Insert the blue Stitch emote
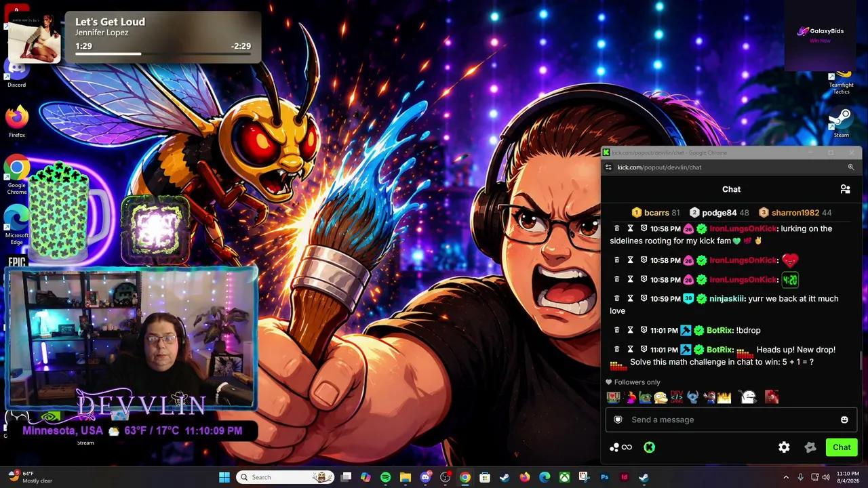868x488 pixels. 692,397
